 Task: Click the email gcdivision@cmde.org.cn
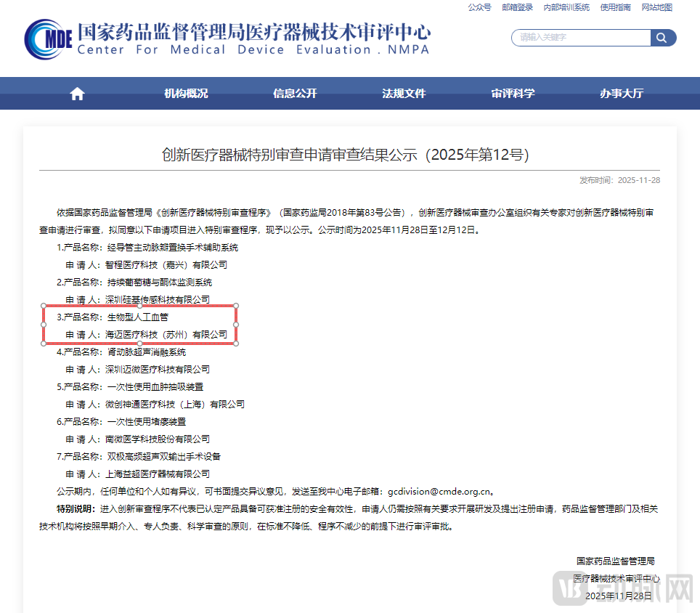pos(439,492)
